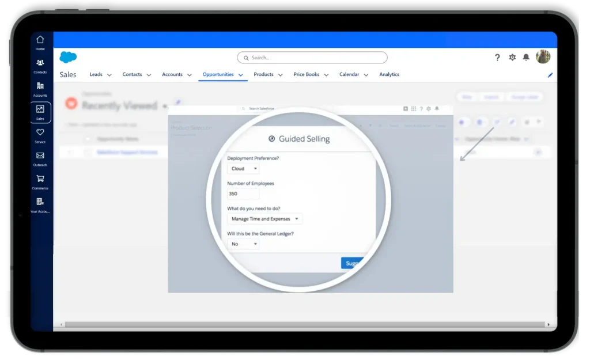The image size is (590, 364).
Task: Open the Products tab
Action: pyautogui.click(x=263, y=74)
